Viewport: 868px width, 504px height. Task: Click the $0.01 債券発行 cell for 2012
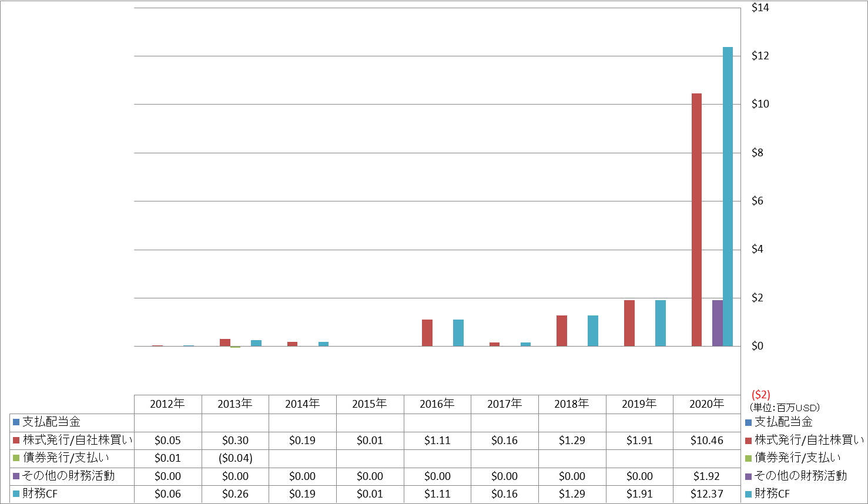point(167,458)
